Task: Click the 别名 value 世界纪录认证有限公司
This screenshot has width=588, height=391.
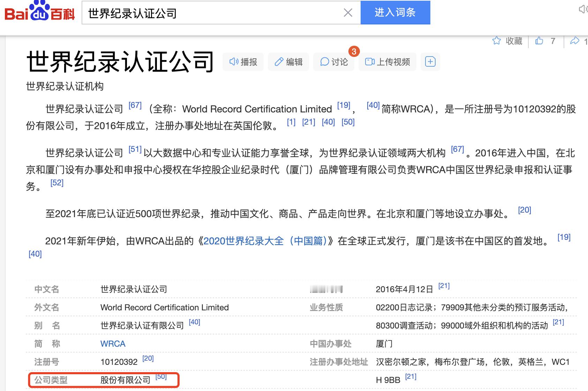Action: pyautogui.click(x=142, y=325)
